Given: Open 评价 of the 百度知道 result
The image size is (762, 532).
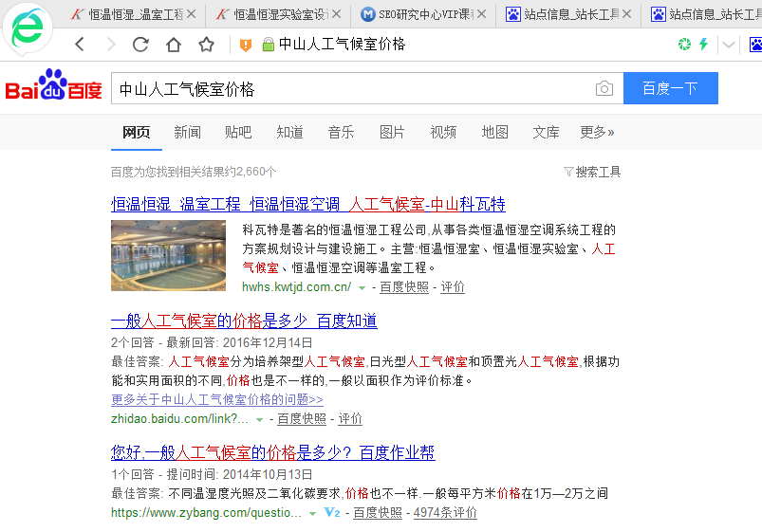Looking at the screenshot, I should [350, 419].
